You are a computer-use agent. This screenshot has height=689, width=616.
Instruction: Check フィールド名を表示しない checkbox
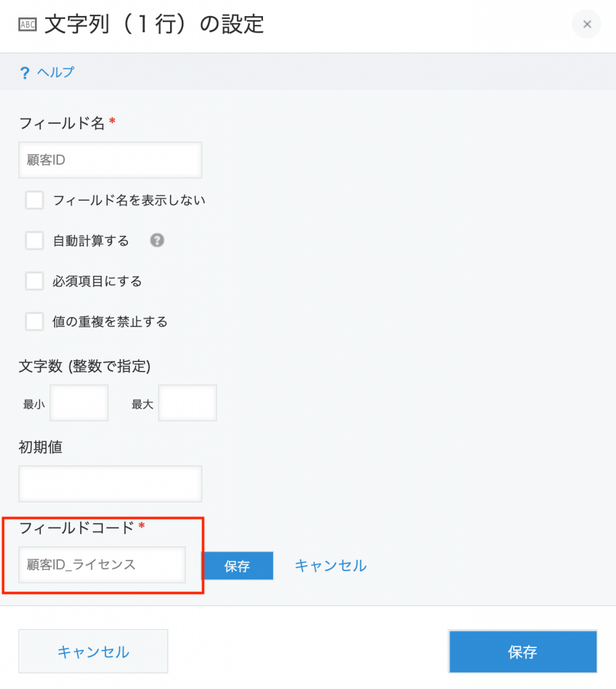pos(34,200)
